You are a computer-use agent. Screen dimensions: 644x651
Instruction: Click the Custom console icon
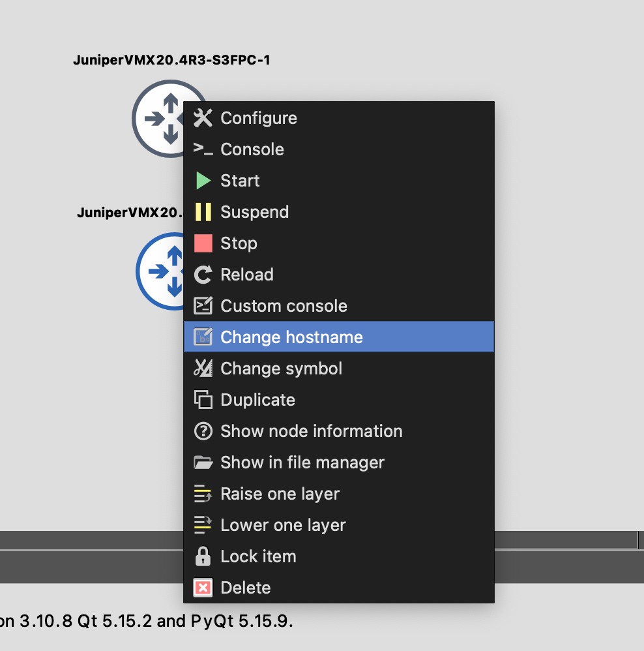203,305
